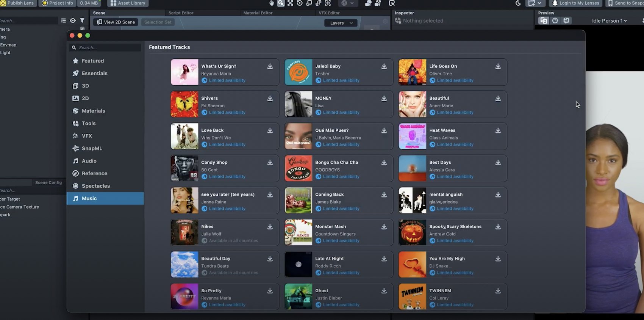The width and height of the screenshot is (644, 320).
Task: Download the Love Back track
Action: [x=270, y=130]
